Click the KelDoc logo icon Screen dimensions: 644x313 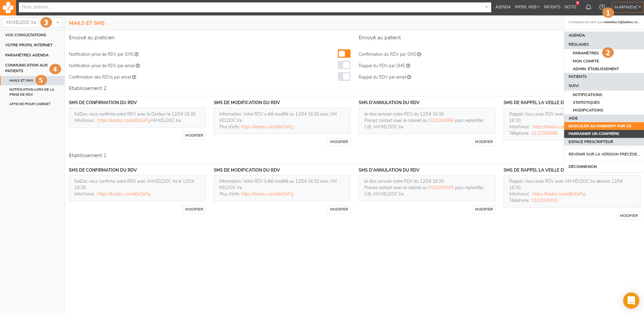pyautogui.click(x=8, y=7)
